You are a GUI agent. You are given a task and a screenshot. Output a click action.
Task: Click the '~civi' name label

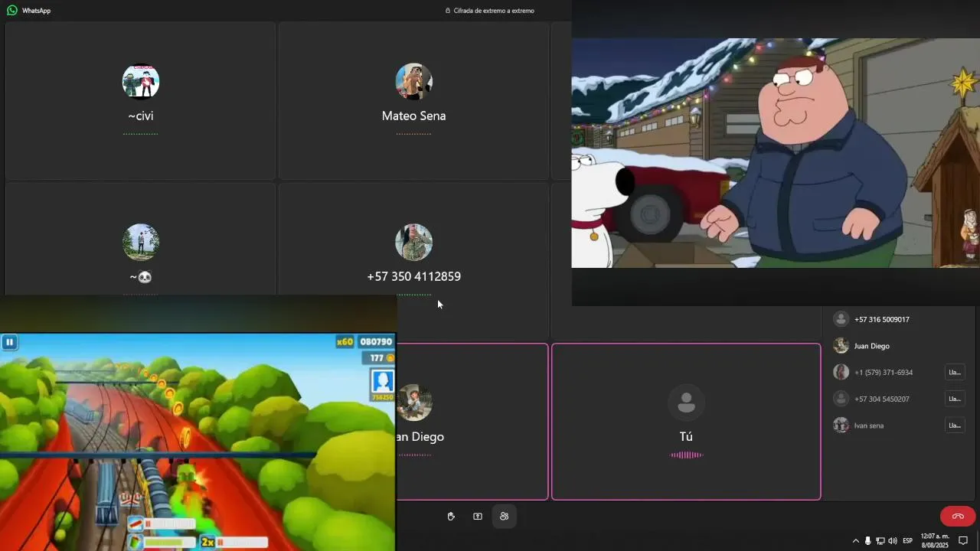[141, 116]
